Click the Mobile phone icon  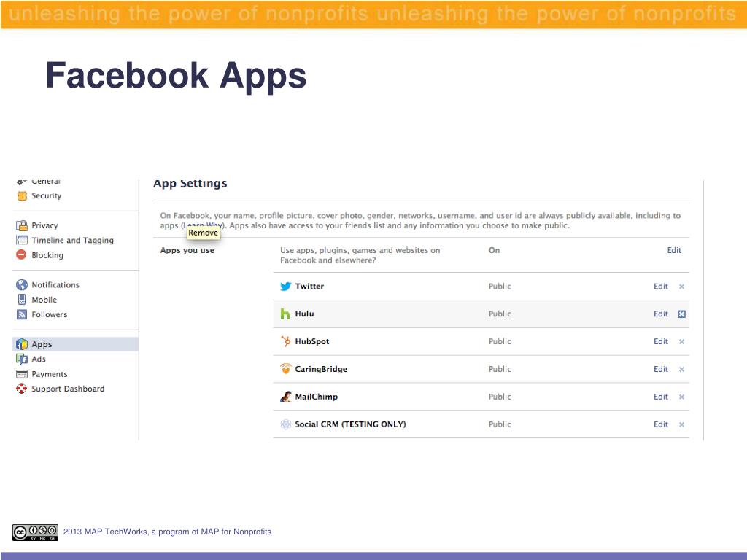point(22,300)
